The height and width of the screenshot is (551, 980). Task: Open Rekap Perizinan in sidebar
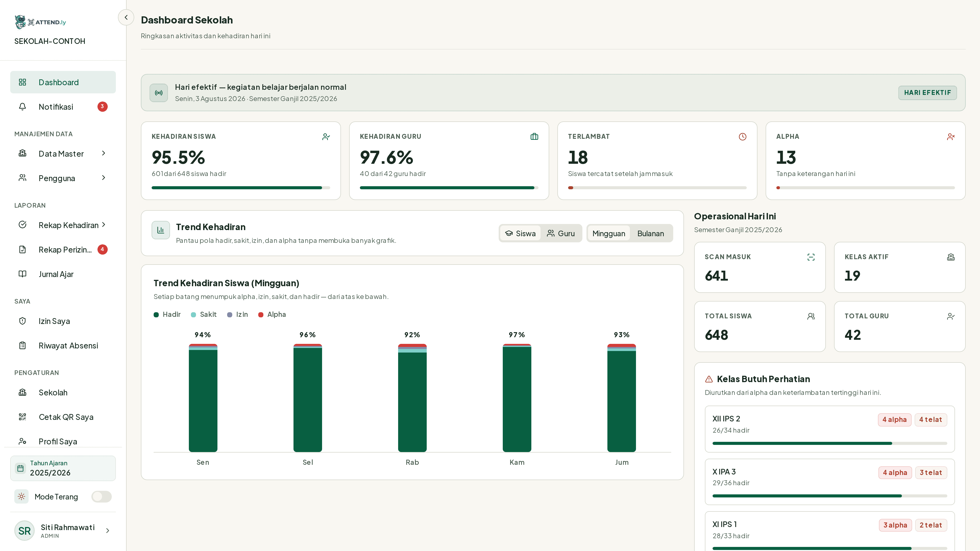(63, 250)
